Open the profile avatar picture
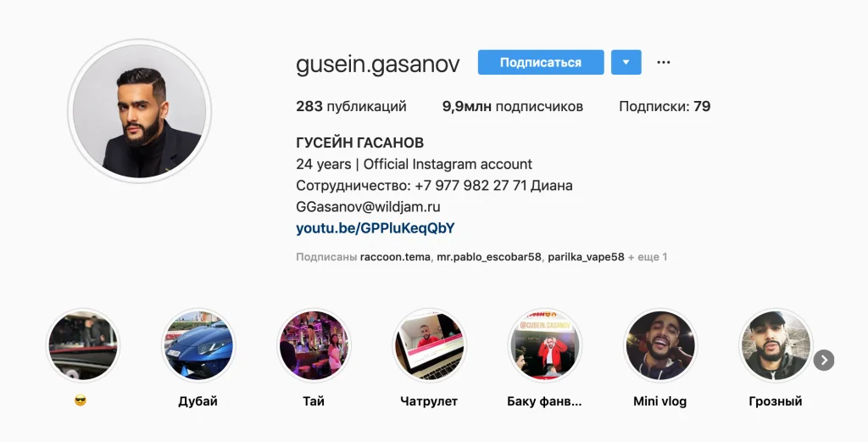This screenshot has height=442, width=868. pos(139,111)
